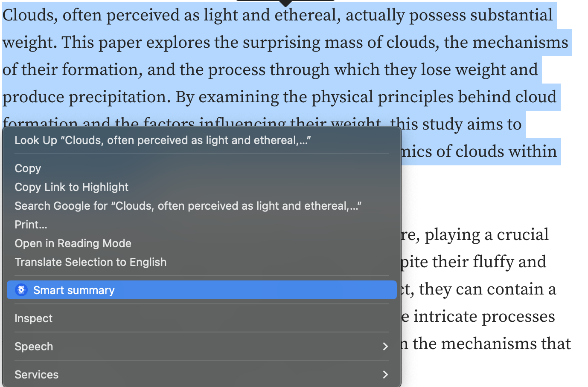The width and height of the screenshot is (588, 387).
Task: Open the page in Reading Mode
Action: [x=73, y=243]
